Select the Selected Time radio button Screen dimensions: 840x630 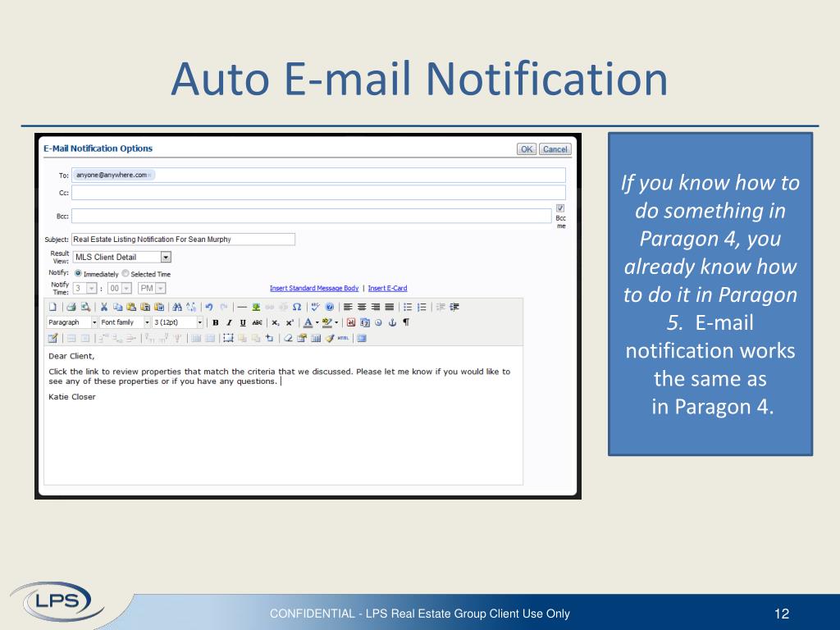point(126,273)
